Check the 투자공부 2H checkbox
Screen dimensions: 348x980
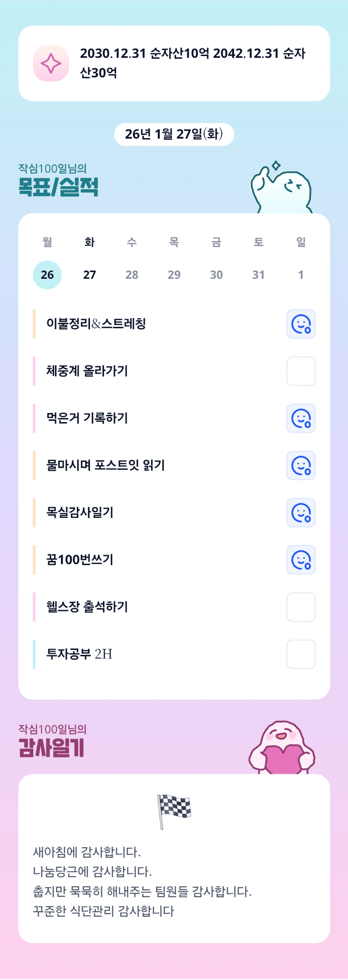pos(301,654)
